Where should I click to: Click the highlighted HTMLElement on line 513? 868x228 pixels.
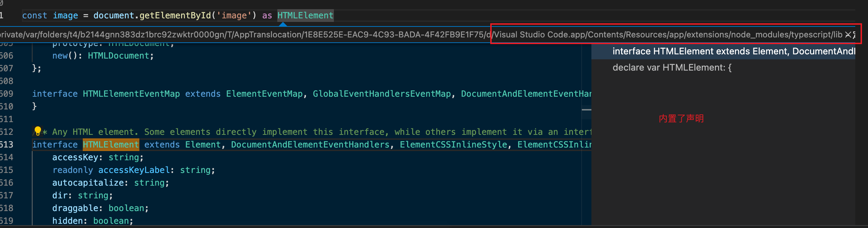click(x=111, y=144)
